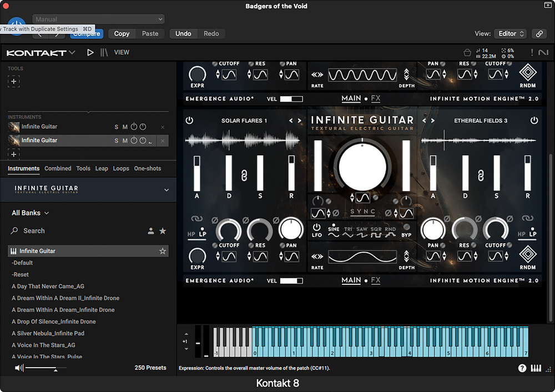555x392 pixels.
Task: Toggle the Solar Flares 1 layer power
Action: coord(189,120)
